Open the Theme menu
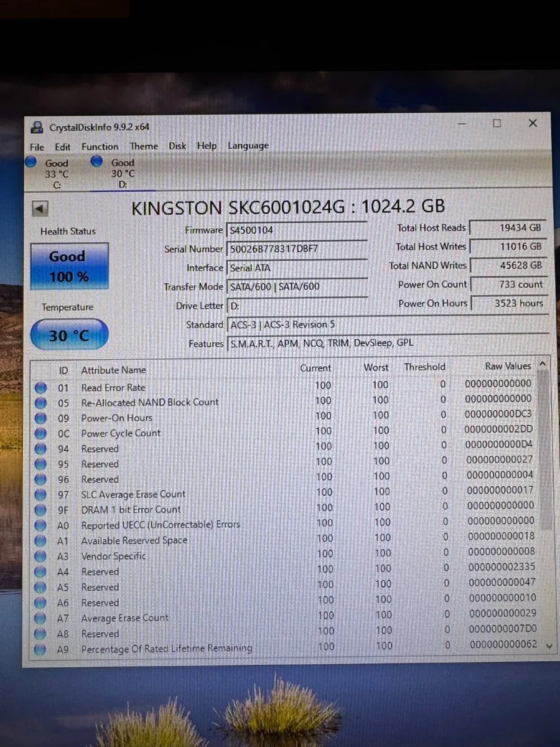The width and height of the screenshot is (560, 747). pyautogui.click(x=144, y=146)
